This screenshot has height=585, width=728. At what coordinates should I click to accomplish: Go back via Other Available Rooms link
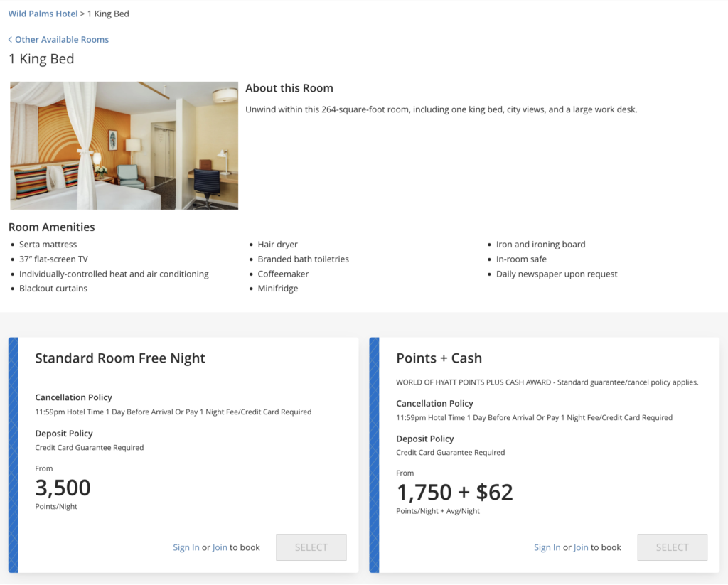click(63, 39)
